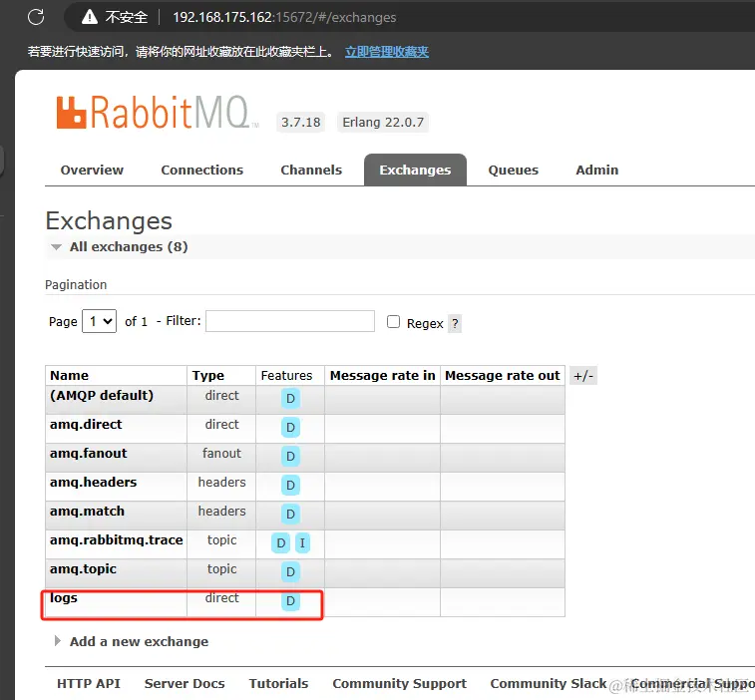The height and width of the screenshot is (700, 755).
Task: Click the manage favorites link in bookmarks bar
Action: pyautogui.click(x=387, y=52)
